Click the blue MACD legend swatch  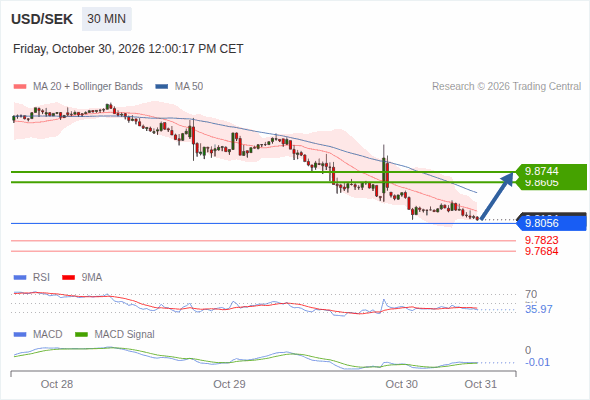point(20,335)
